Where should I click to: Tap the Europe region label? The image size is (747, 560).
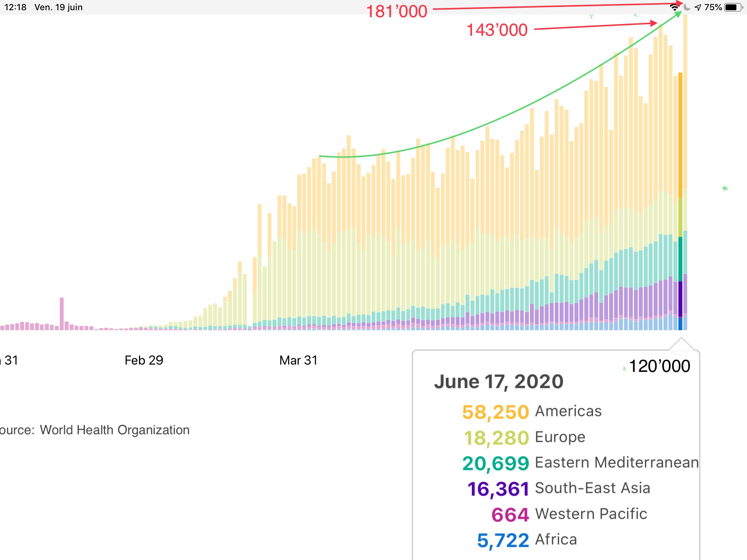click(560, 437)
